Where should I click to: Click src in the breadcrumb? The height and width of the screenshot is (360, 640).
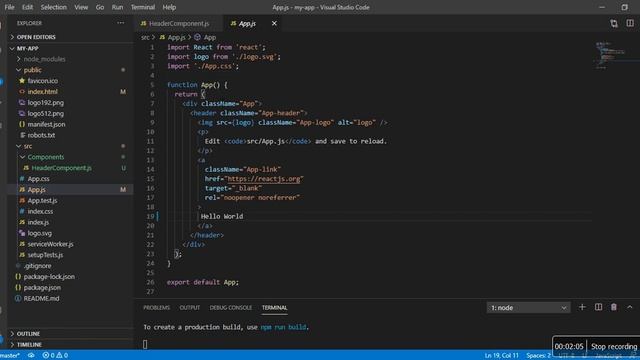pos(145,37)
